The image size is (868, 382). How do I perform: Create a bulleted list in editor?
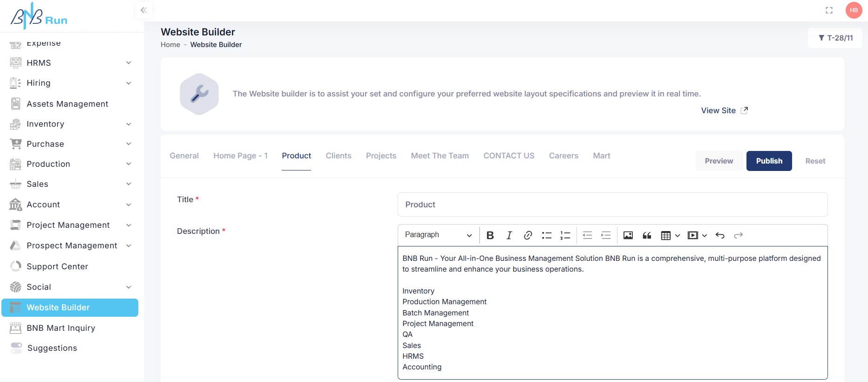[546, 235]
